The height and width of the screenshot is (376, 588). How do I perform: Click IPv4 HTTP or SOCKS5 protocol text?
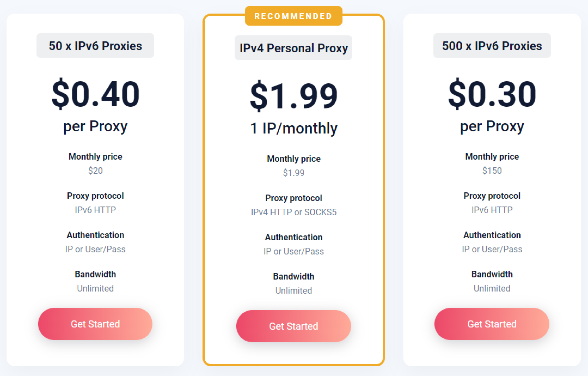point(293,212)
